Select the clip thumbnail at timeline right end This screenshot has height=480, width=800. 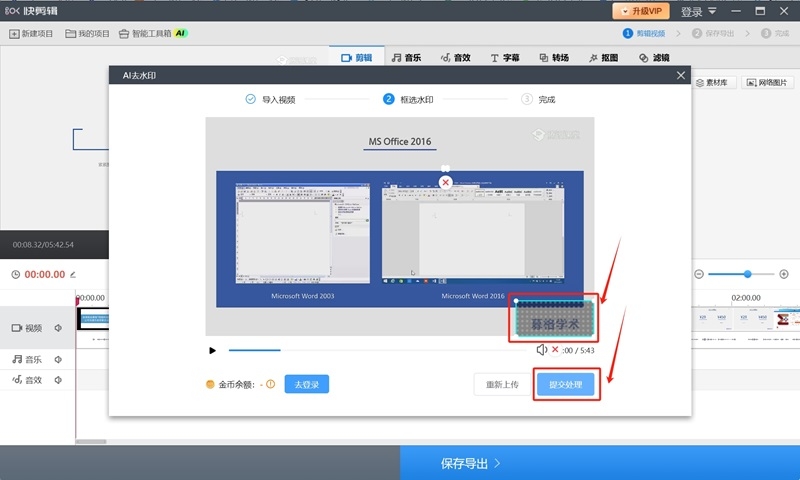pyautogui.click(x=787, y=320)
